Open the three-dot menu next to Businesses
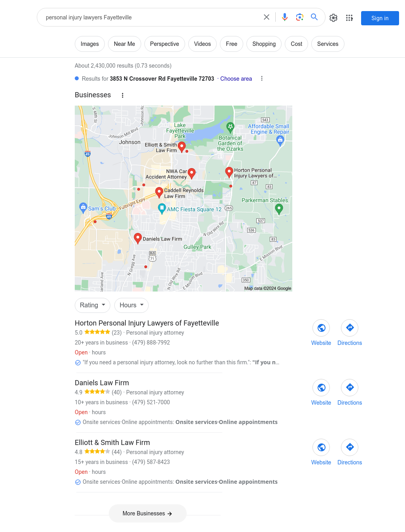 [x=123, y=95]
